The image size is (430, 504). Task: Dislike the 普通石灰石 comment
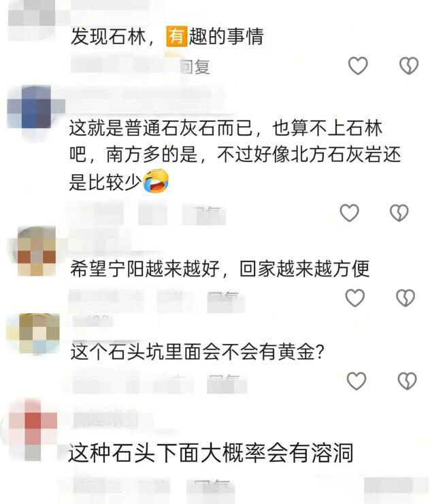(399, 212)
